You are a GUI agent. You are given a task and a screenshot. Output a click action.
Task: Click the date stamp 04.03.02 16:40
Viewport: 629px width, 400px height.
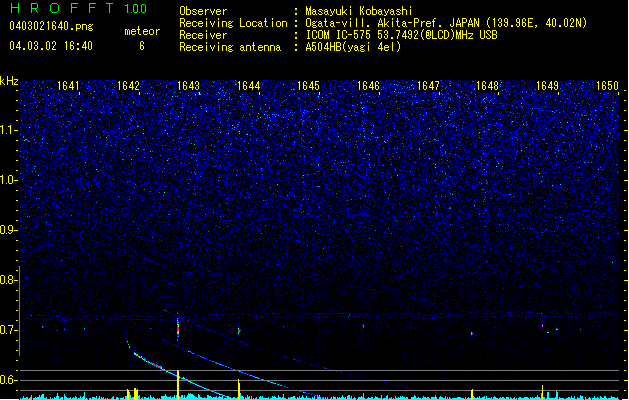coord(51,46)
